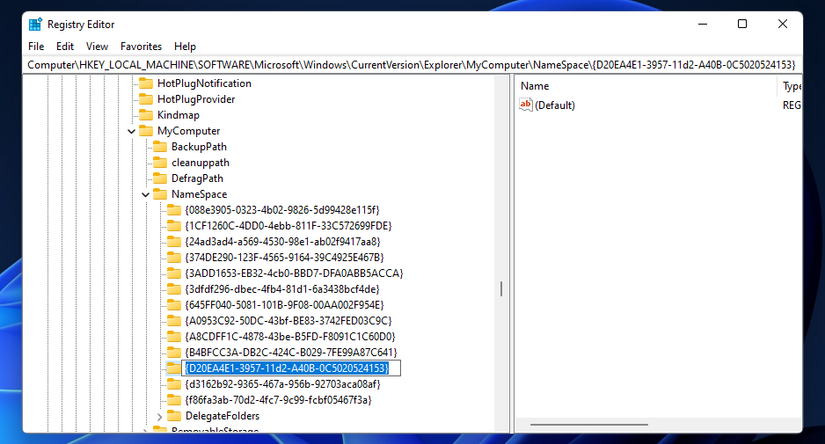Select the HotPlugNotification key
825x444 pixels.
tap(204, 83)
